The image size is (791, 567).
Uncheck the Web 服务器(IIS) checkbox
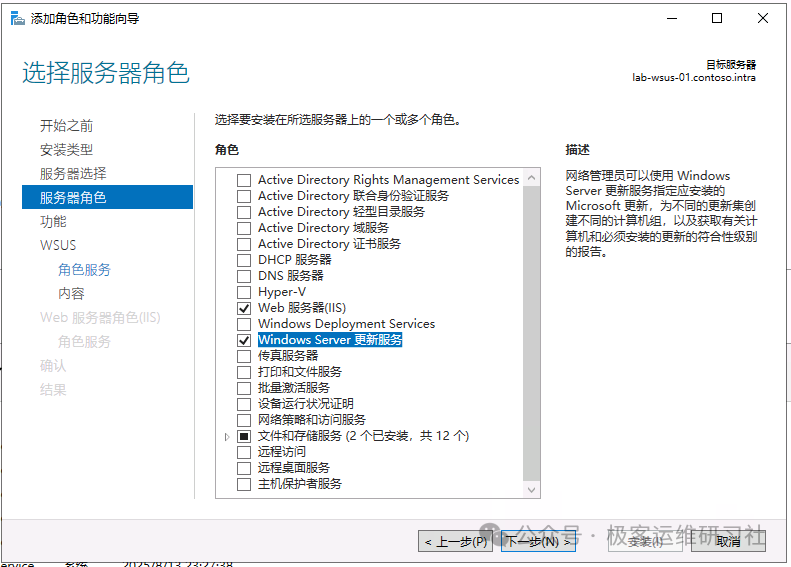(244, 308)
